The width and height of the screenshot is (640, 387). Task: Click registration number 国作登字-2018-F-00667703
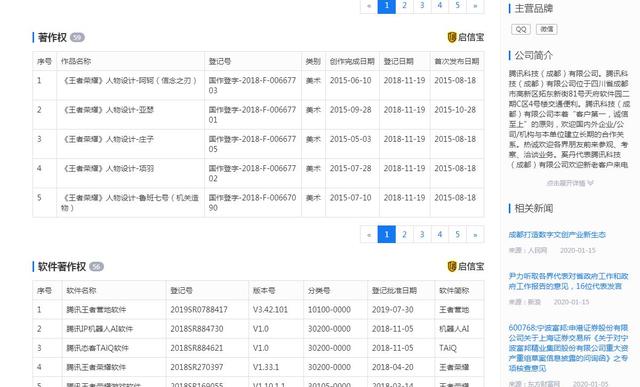point(252,85)
